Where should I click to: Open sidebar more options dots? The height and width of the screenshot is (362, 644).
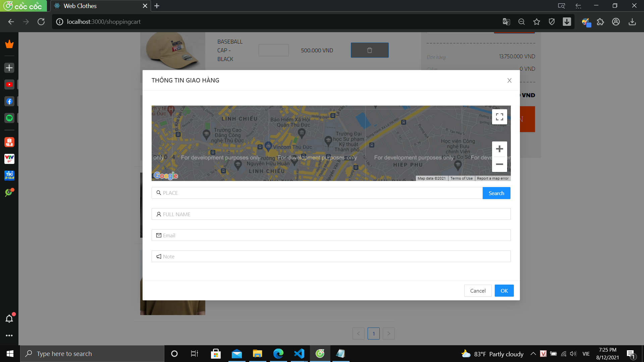(9, 336)
